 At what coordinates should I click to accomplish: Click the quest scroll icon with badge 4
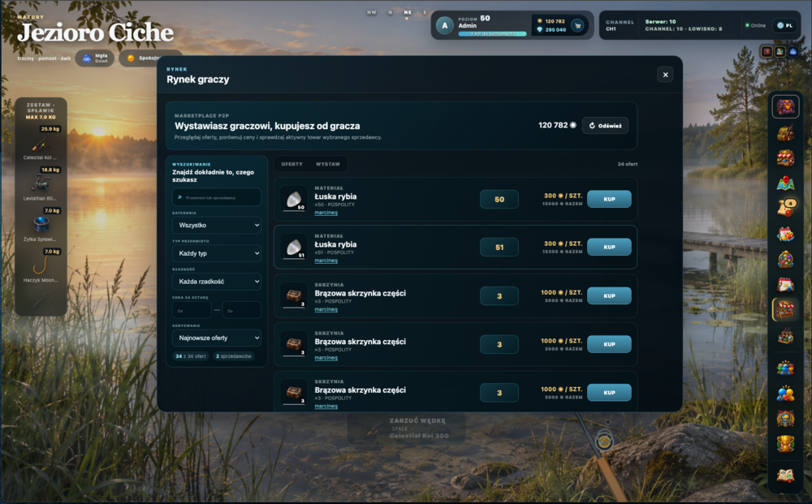tap(785, 208)
